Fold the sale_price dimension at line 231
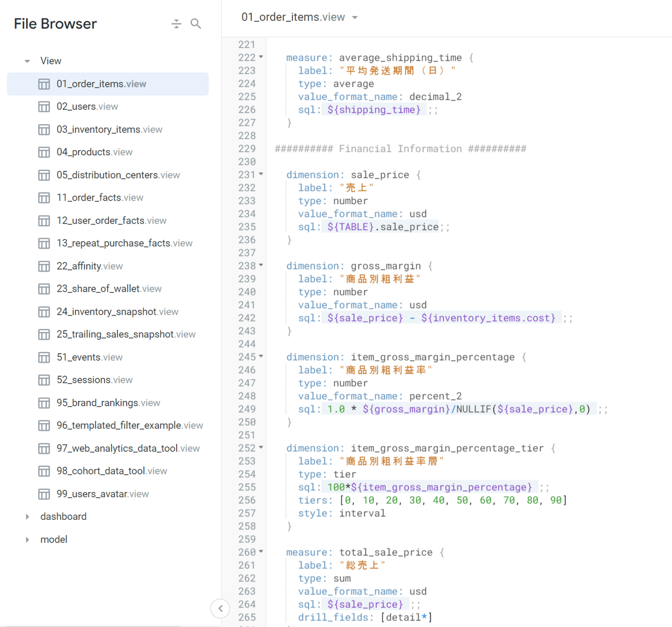This screenshot has height=627, width=672. coord(261,174)
